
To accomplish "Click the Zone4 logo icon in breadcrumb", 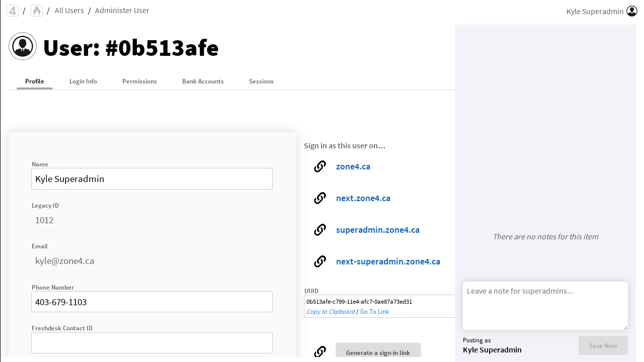I will coord(13,11).
